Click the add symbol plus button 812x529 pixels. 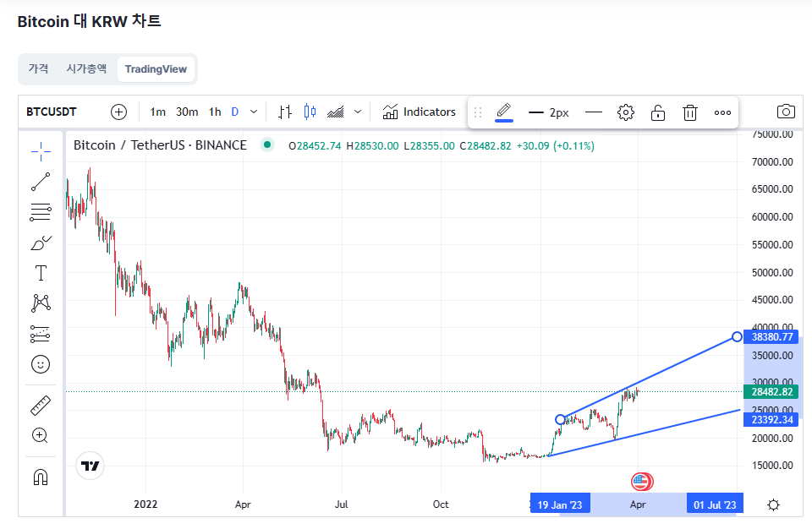[118, 112]
